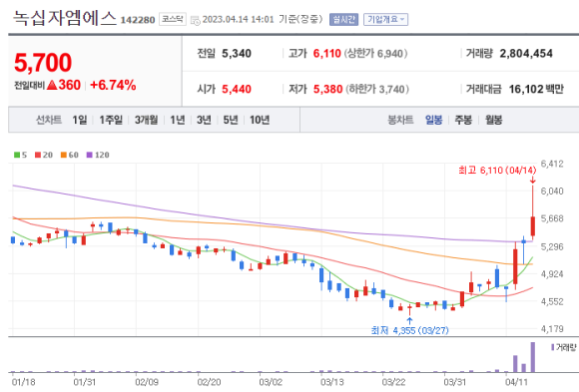Click the purple 거래량 legend swatch
Viewport: 579px width, 392px height.
pos(553,347)
